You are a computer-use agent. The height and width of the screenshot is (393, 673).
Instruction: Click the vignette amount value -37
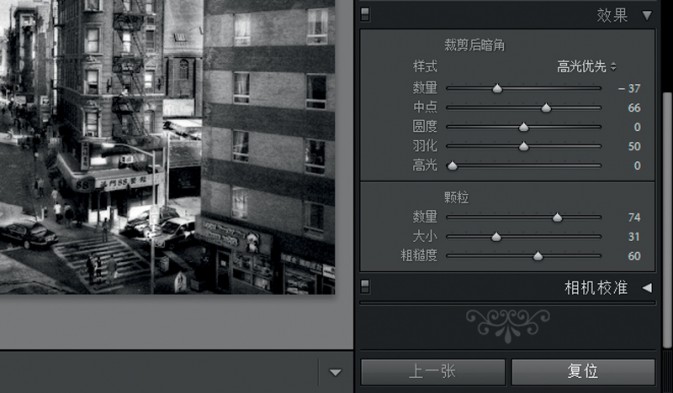click(629, 88)
